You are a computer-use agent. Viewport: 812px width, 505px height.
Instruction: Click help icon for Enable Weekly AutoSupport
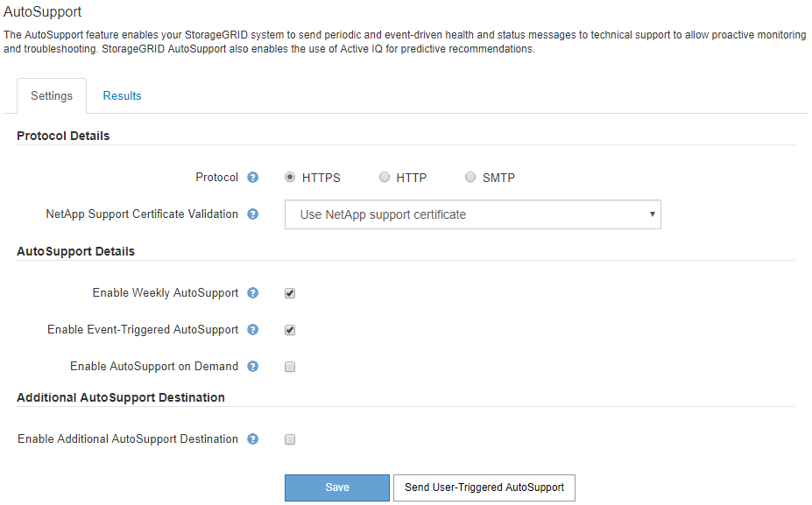(x=253, y=293)
